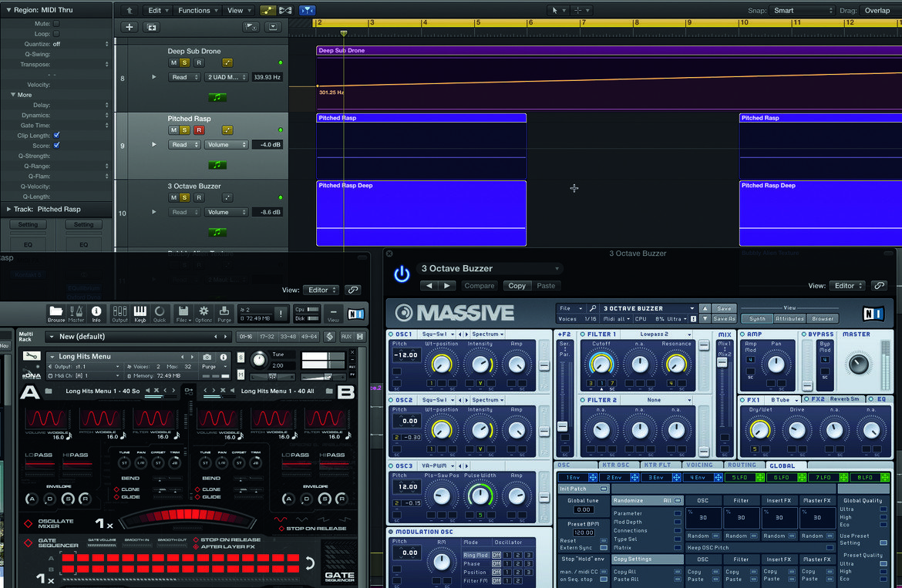
Task: Open the Snap Smart dropdown
Action: tap(802, 10)
